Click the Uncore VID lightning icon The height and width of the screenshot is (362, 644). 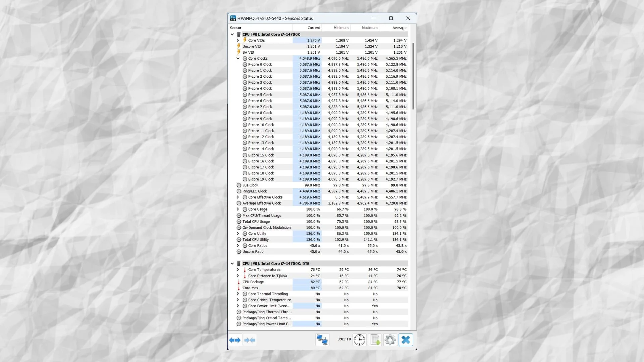(x=239, y=46)
